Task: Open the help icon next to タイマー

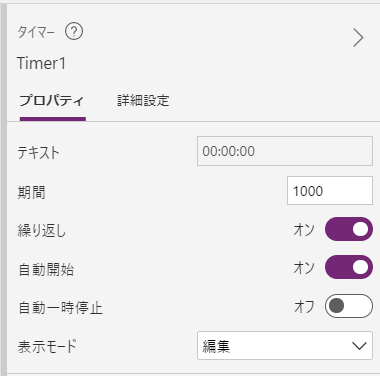Action: (x=74, y=32)
